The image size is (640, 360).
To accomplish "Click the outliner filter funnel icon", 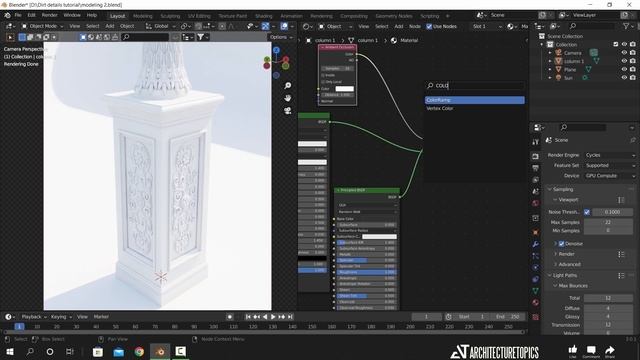I will pyautogui.click(x=626, y=26).
